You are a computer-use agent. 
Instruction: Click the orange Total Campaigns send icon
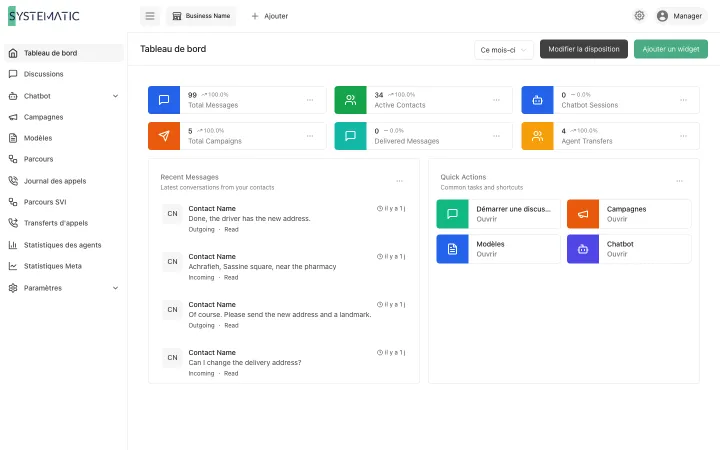click(164, 136)
